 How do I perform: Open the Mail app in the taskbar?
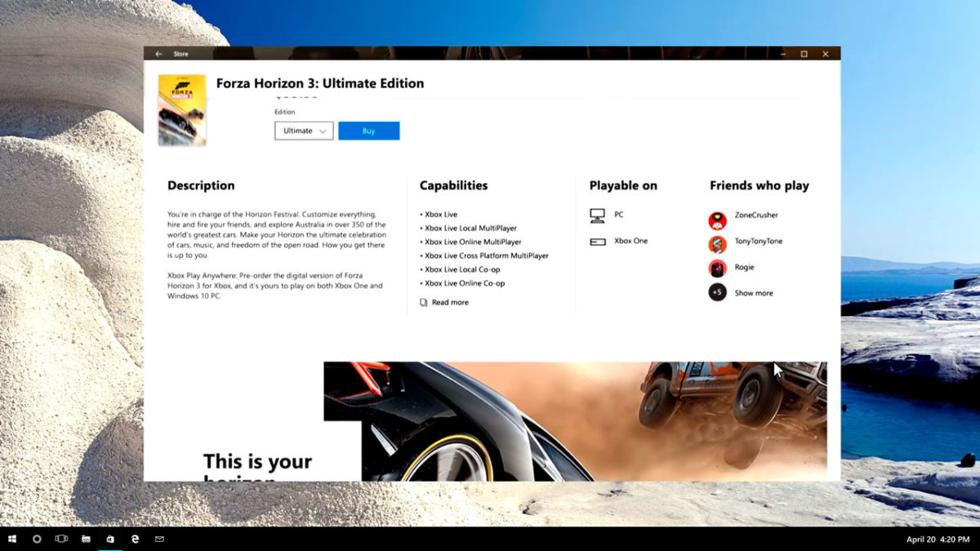pos(159,539)
